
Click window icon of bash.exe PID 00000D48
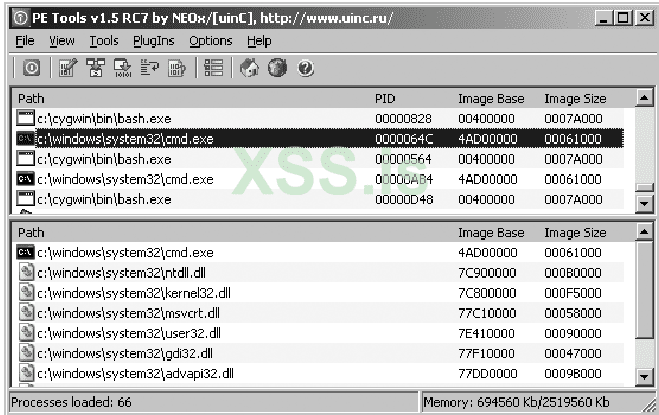pyautogui.click(x=25, y=199)
